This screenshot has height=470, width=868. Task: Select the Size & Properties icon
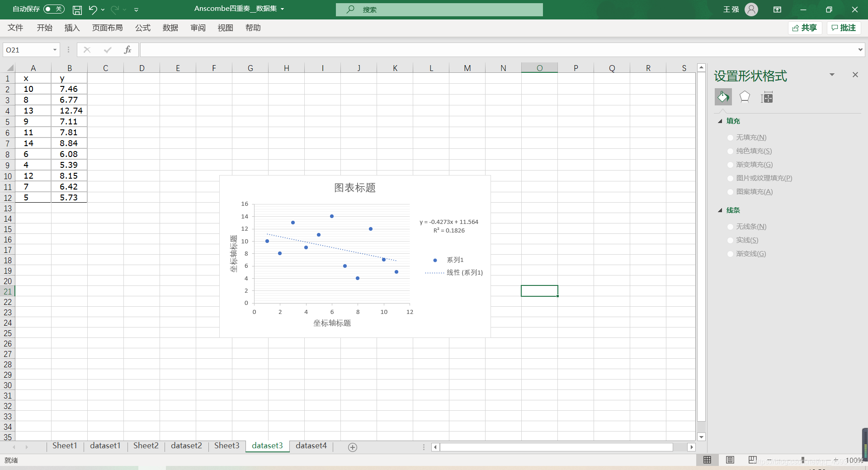767,97
